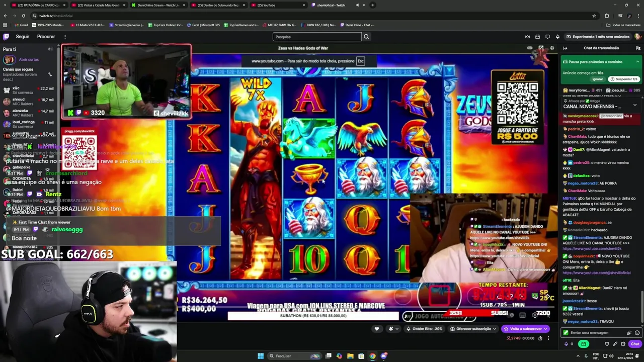Open the Twitch home logo
644x362 pixels.
6,37
